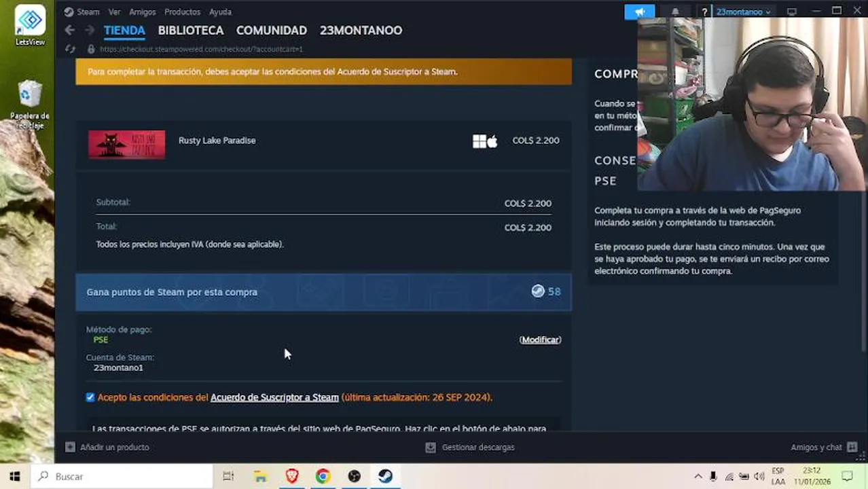This screenshot has height=489, width=868.
Task: Click the Gana puntos de Steam banner
Action: (323, 292)
